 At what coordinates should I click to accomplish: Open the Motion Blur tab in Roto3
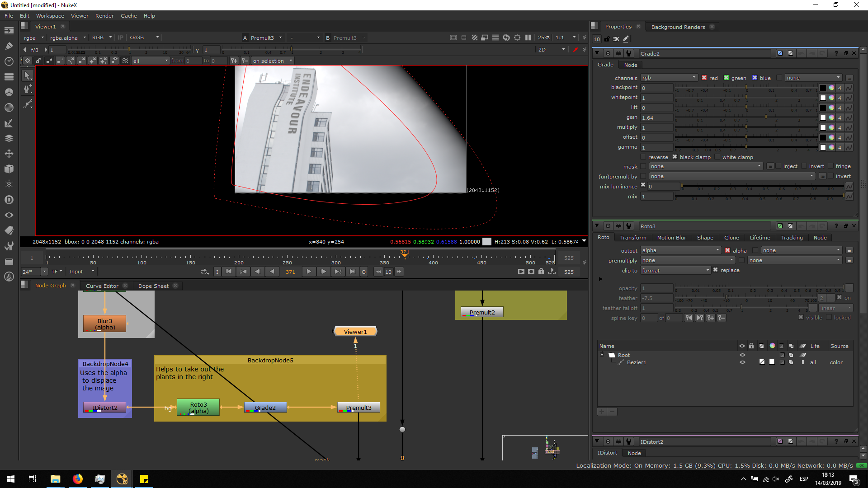click(x=671, y=238)
